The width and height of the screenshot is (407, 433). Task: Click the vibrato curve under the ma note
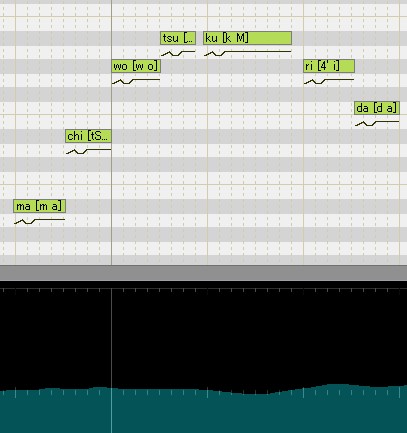click(x=40, y=221)
